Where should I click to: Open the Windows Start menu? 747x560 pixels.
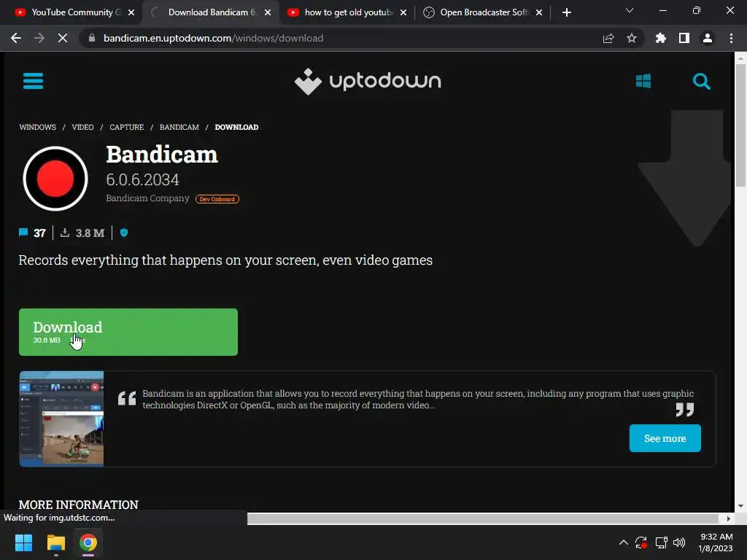click(23, 542)
